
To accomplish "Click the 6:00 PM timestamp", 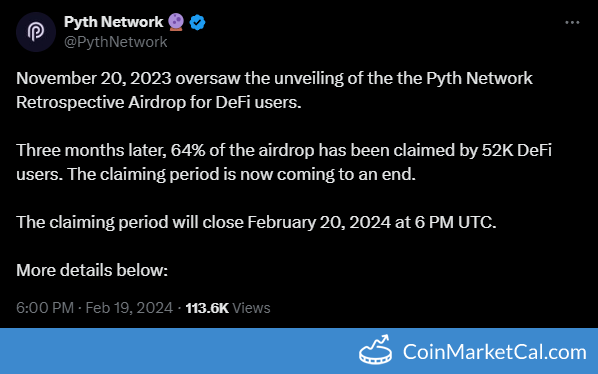I will (45, 308).
